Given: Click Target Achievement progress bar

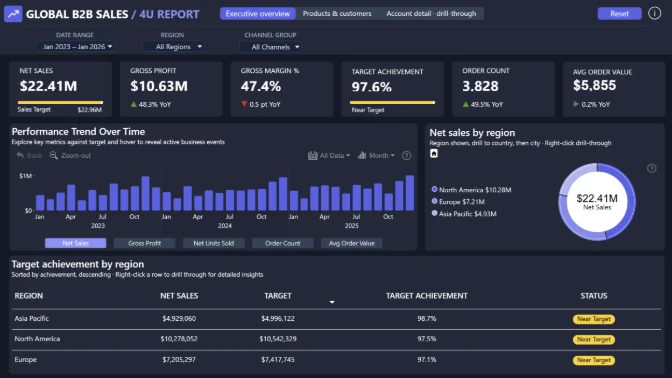Looking at the screenshot, I should tap(392, 102).
